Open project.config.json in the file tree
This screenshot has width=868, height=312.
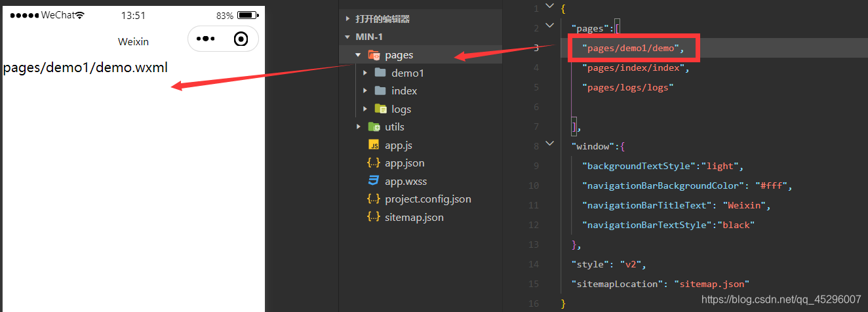428,199
